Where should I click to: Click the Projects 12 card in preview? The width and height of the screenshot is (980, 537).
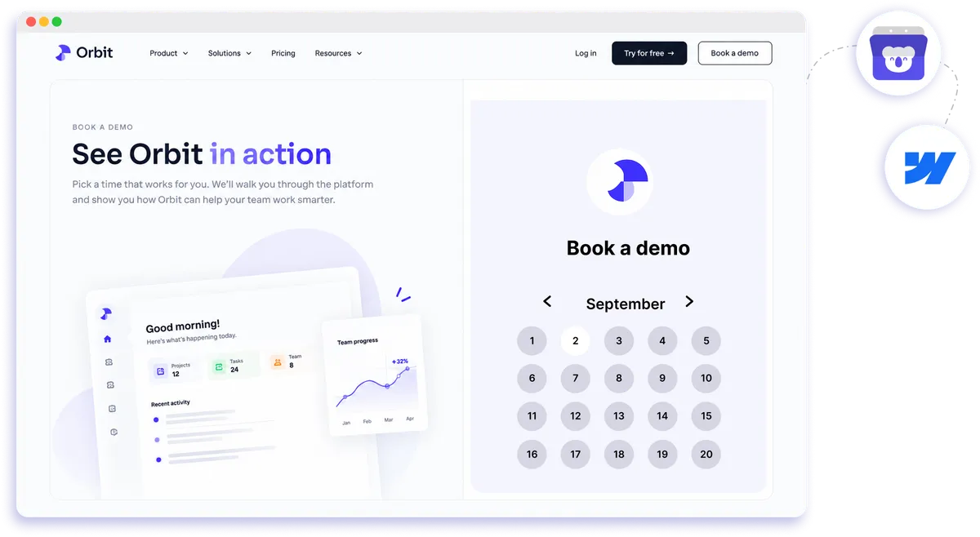[173, 370]
